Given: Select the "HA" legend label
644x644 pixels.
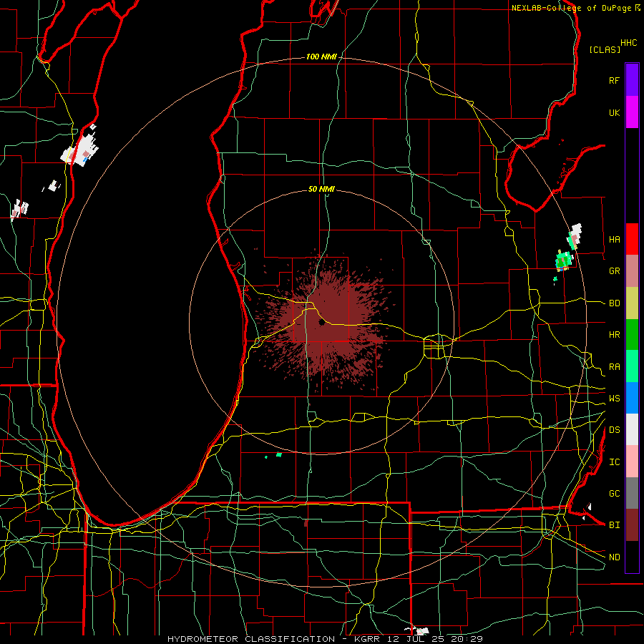Looking at the screenshot, I should (614, 240).
